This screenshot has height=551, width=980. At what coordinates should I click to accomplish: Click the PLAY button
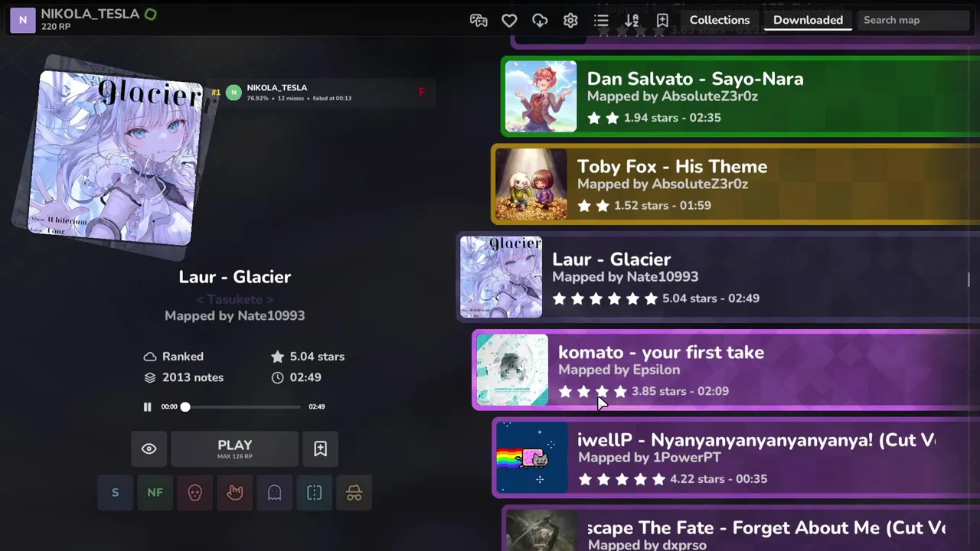[234, 448]
